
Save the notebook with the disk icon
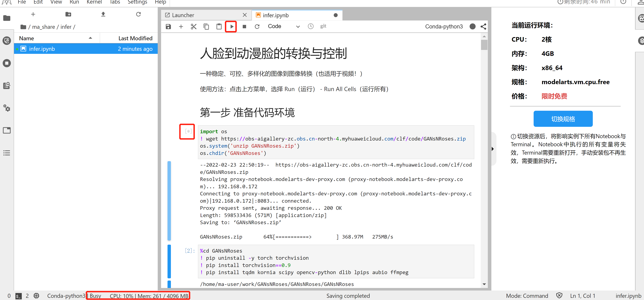click(x=168, y=27)
